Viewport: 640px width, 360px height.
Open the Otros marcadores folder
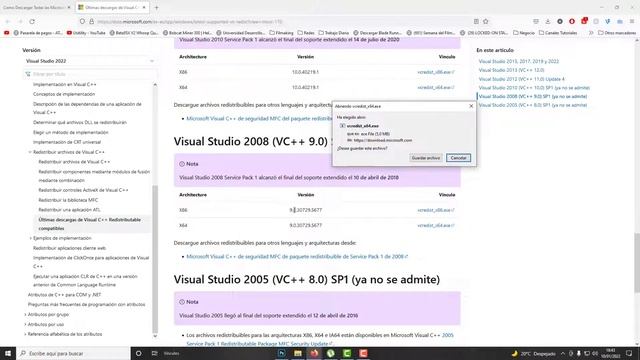pos(617,33)
